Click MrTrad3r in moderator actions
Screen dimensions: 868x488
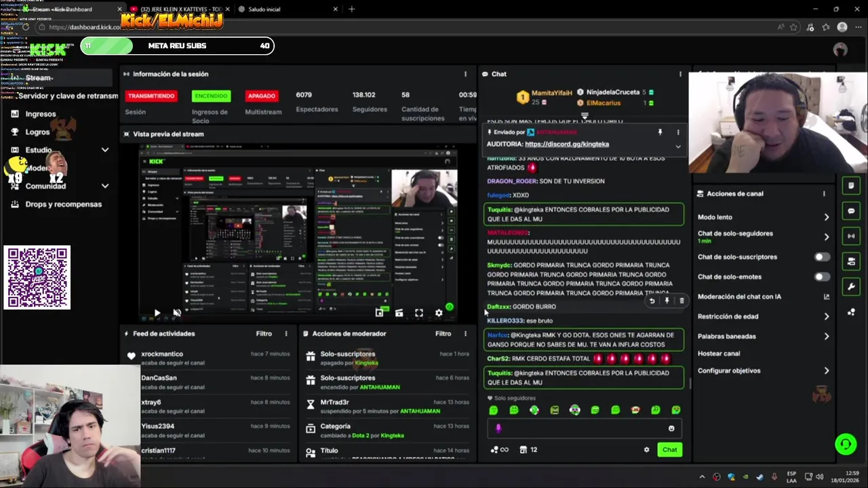point(334,402)
